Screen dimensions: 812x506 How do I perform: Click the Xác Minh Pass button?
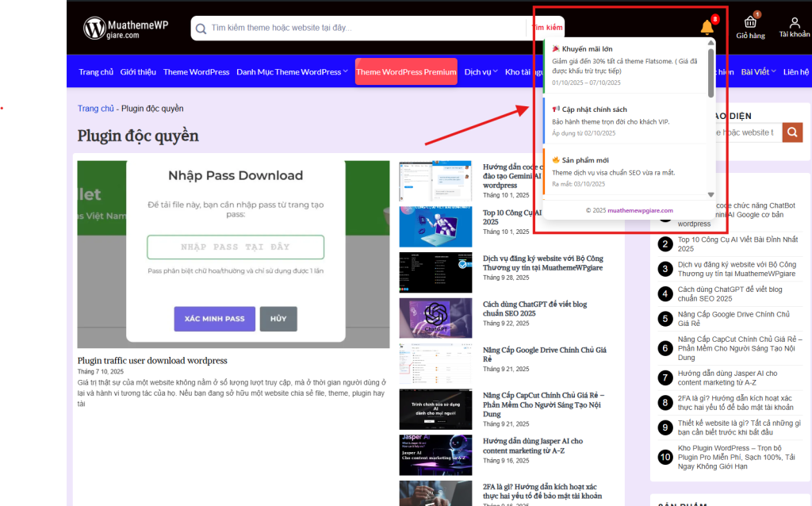[x=214, y=319]
